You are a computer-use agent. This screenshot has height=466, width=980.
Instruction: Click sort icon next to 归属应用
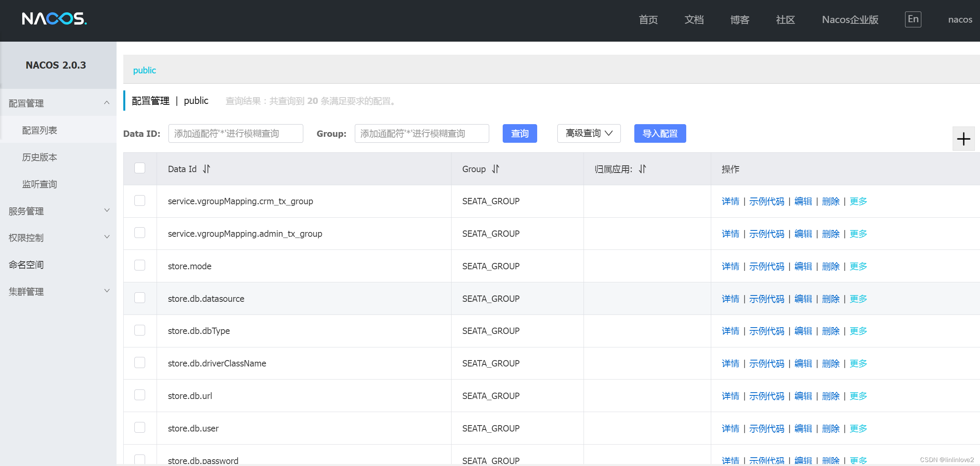point(642,169)
